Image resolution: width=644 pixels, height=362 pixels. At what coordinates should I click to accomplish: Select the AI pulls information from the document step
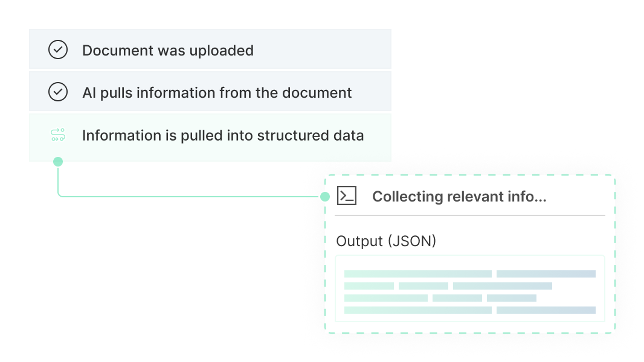(x=217, y=92)
